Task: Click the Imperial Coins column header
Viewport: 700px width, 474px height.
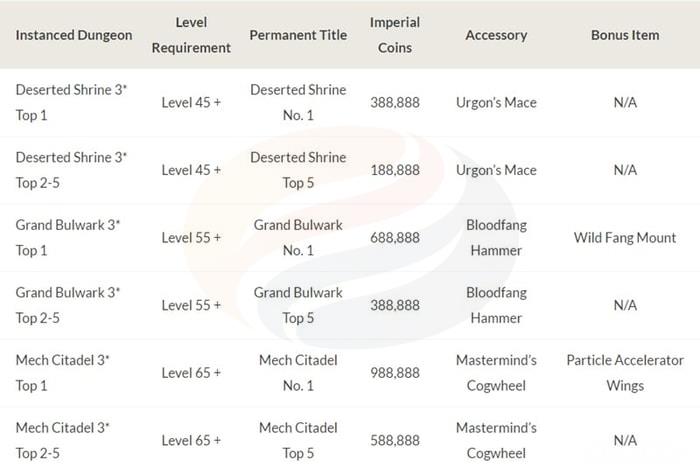Action: [x=394, y=35]
